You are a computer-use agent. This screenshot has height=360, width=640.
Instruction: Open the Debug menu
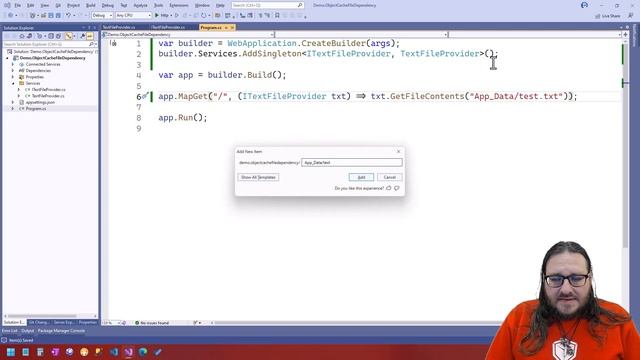(x=108, y=5)
